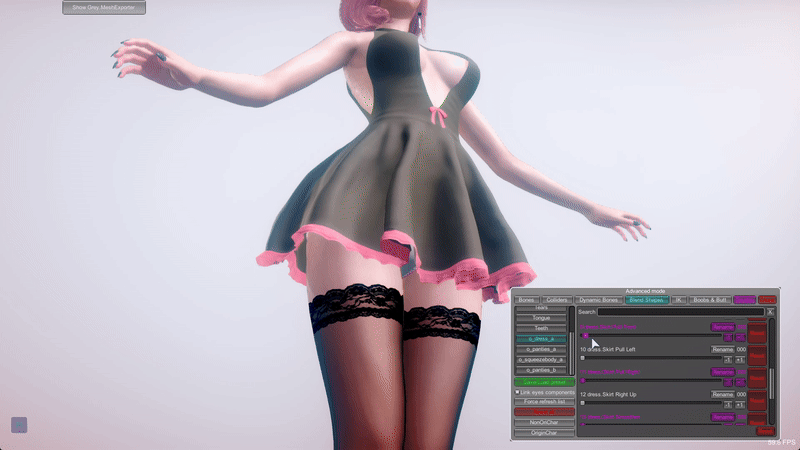This screenshot has width=800, height=450.
Task: Select o_squeezebody_a in the mesh list
Action: pos(541,359)
